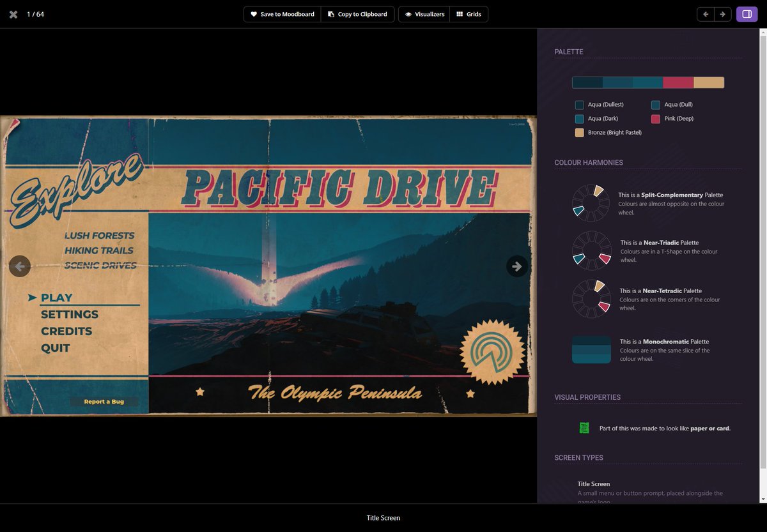The image size is (767, 532).
Task: Click the green paper or card property icon
Action: (x=584, y=428)
